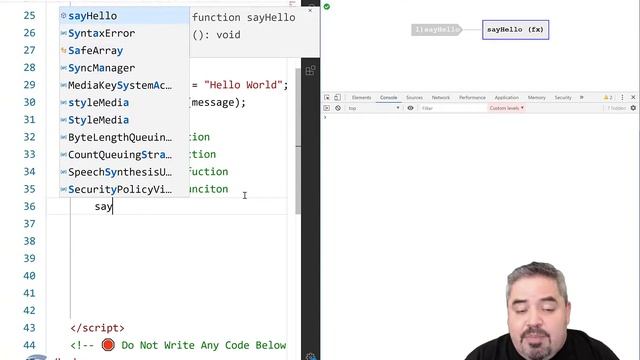The width and height of the screenshot is (640, 360).
Task: Select lowercase styleMedia suggestion
Action: pyautogui.click(x=124, y=102)
